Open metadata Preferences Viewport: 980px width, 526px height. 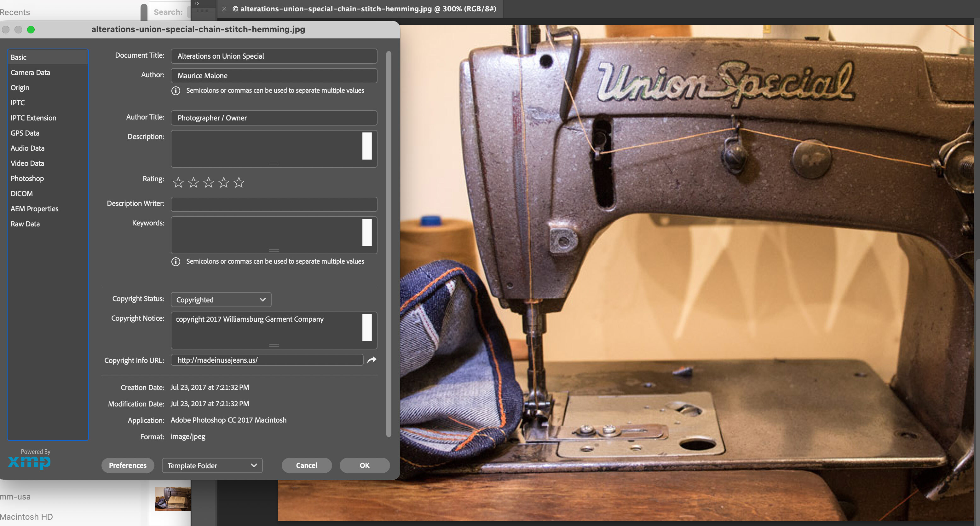(127, 465)
